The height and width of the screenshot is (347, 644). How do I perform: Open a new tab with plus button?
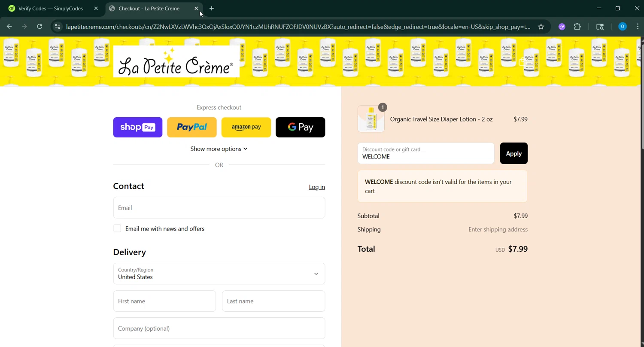212,8
